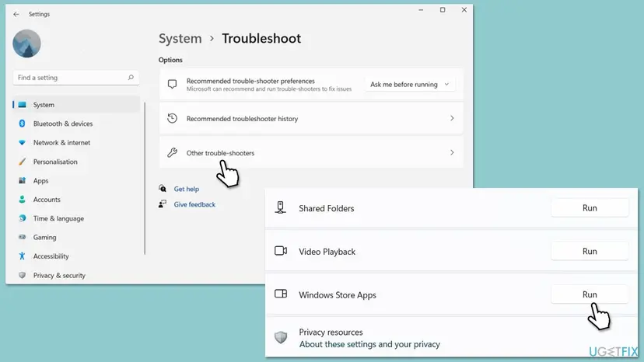Click the Network wifi icon in sidebar
The width and height of the screenshot is (644, 362).
pyautogui.click(x=23, y=142)
